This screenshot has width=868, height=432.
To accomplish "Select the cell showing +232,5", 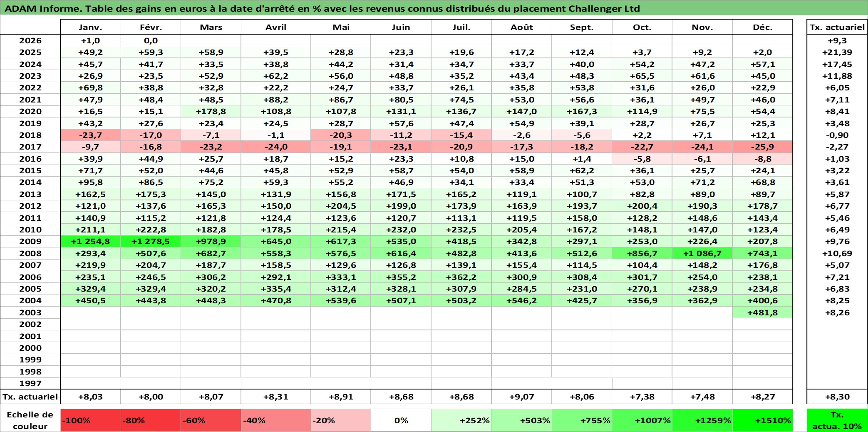I will (461, 230).
